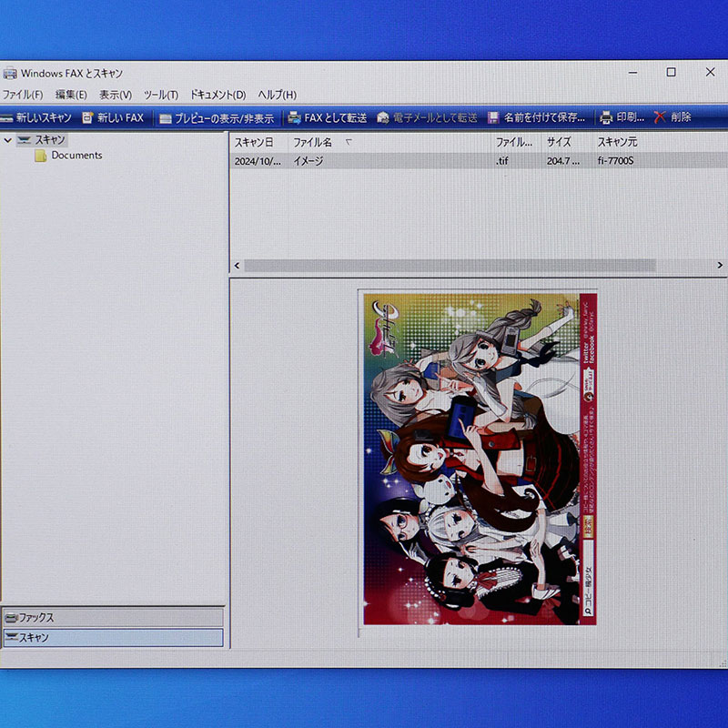728x728 pixels.
Task: Collapse the スキャン tree node
Action: tap(8, 140)
